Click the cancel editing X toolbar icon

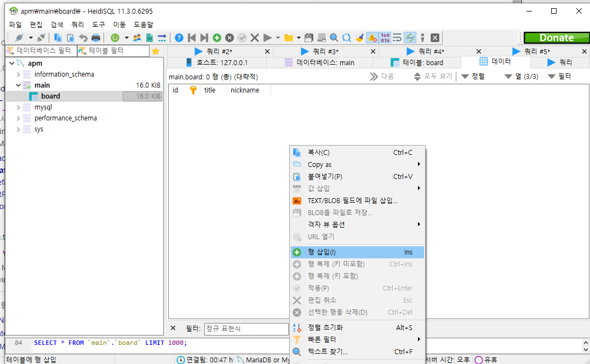pos(255,38)
